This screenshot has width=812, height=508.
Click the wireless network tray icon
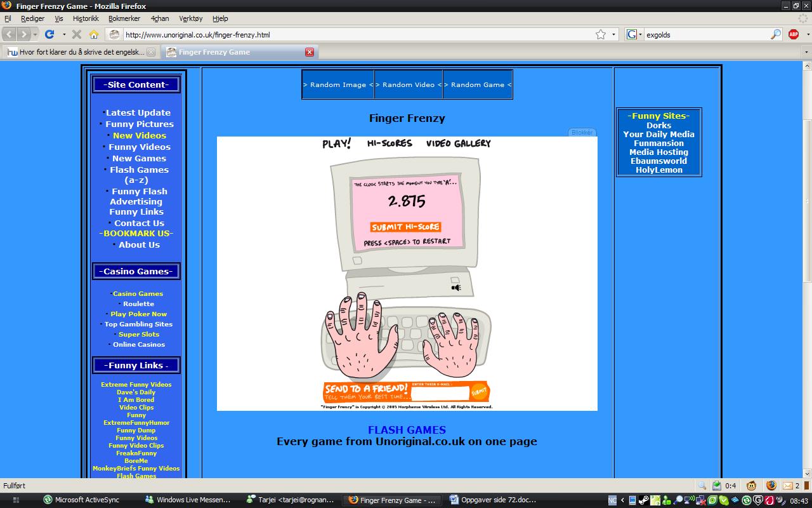tap(690, 500)
